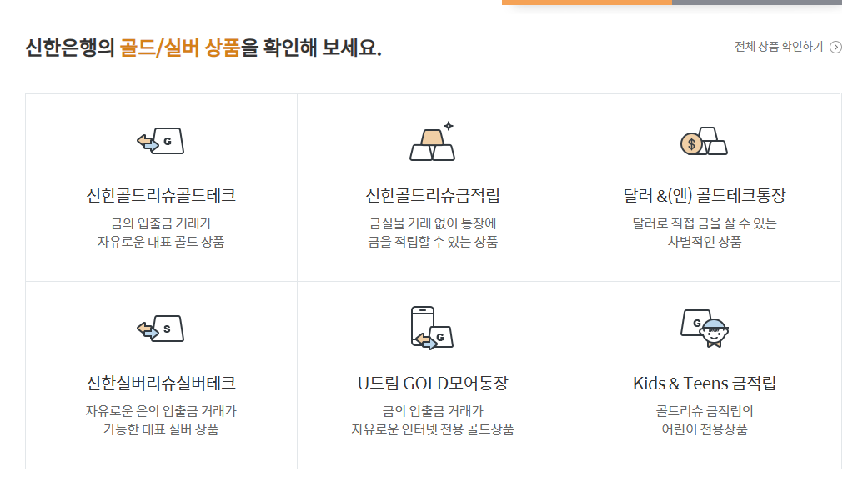Viewport: 868px width, 497px height.
Task: Open the 신한골드리슈골드테크 product title
Action: point(161,195)
